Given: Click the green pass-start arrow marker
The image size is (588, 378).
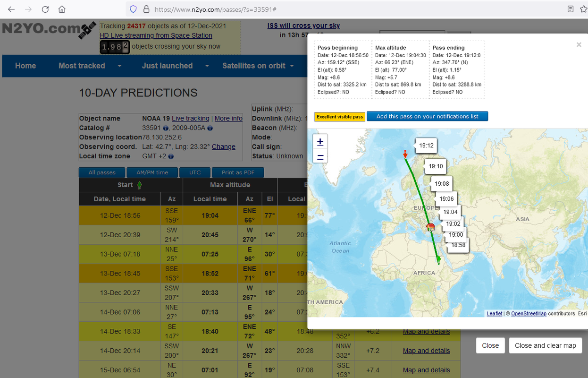Looking at the screenshot, I should pos(438,259).
